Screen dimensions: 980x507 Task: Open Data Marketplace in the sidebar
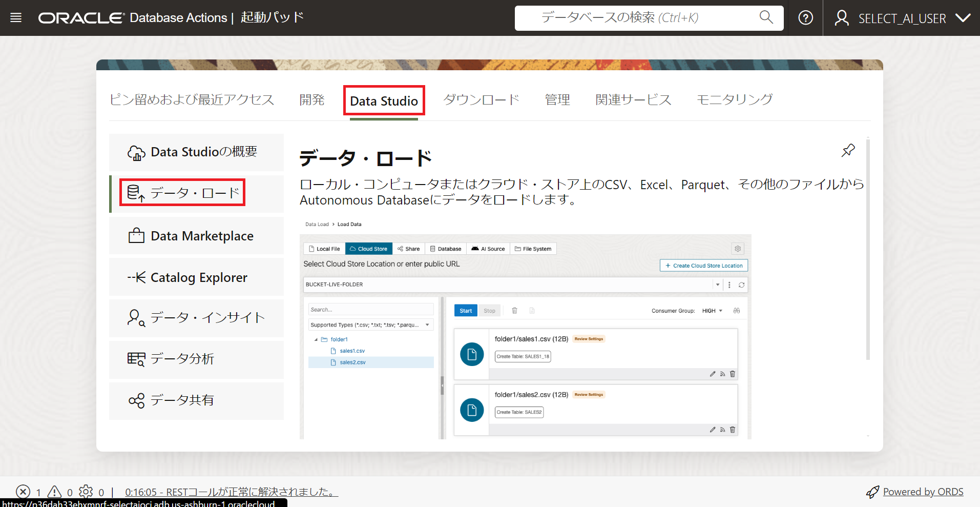pos(196,236)
